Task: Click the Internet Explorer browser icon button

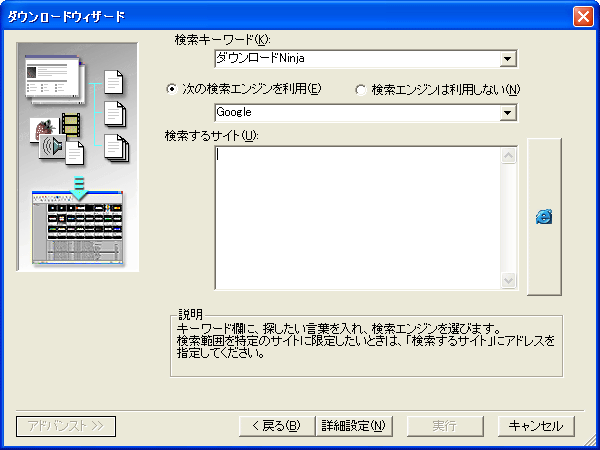Action: 544,217
